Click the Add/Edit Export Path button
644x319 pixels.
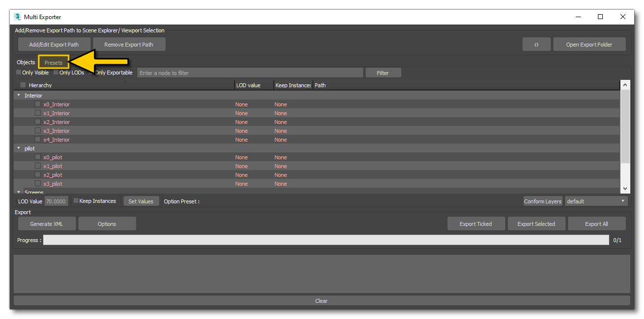54,45
